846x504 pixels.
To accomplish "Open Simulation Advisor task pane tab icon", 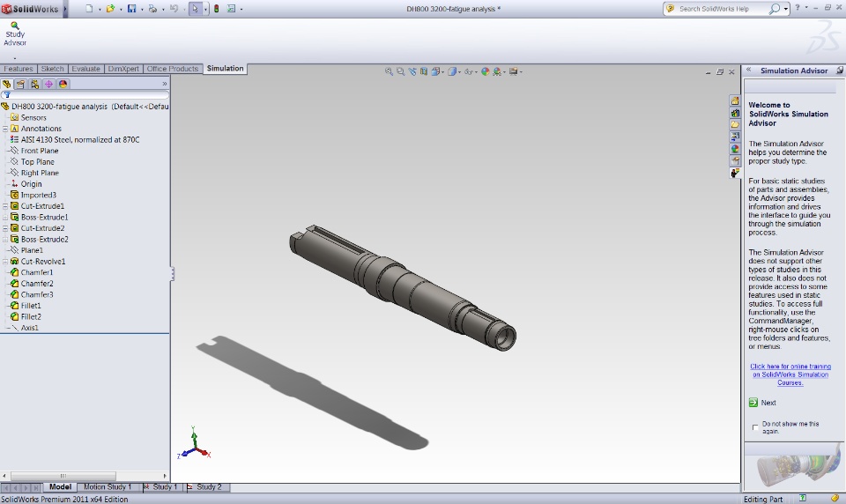I will coord(735,173).
